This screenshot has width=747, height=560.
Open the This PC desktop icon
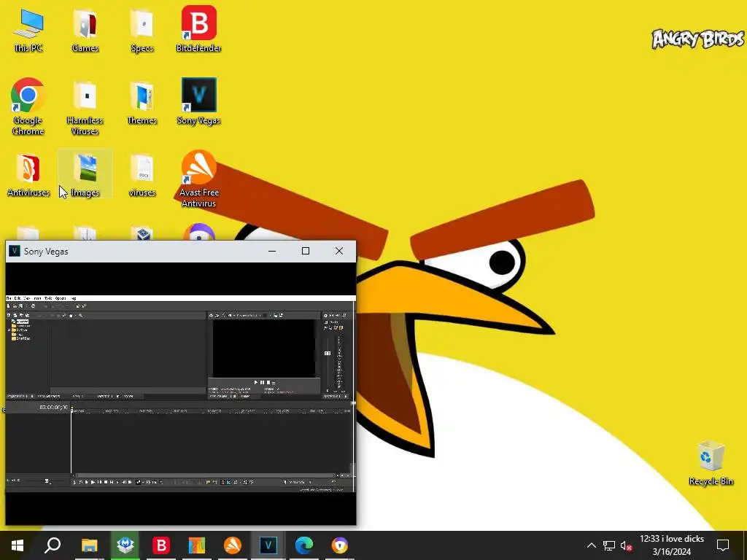tap(28, 29)
